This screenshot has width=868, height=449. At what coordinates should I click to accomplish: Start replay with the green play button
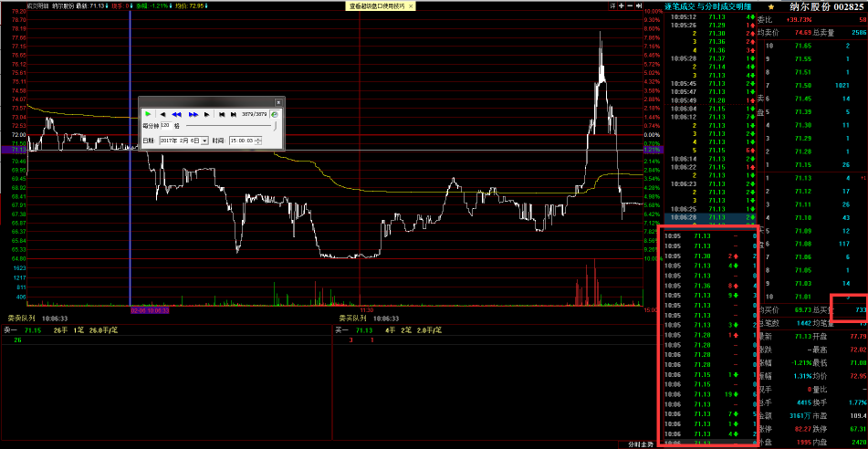tap(148, 114)
